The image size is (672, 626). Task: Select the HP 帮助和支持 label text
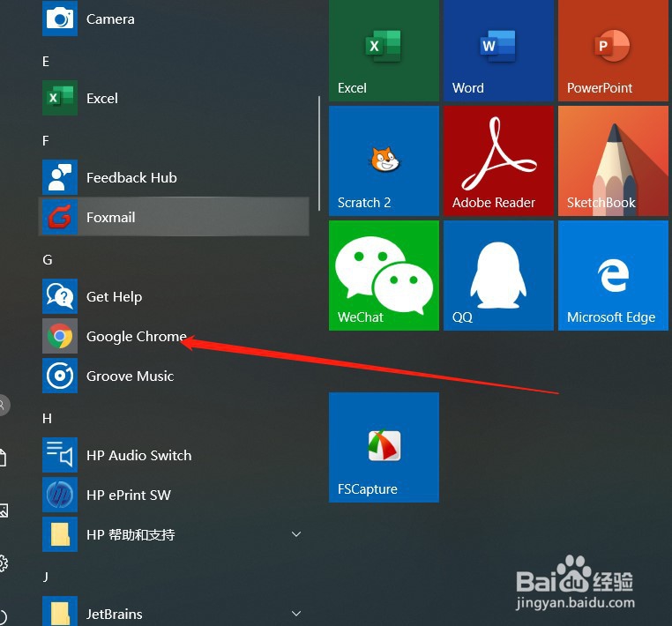click(131, 534)
